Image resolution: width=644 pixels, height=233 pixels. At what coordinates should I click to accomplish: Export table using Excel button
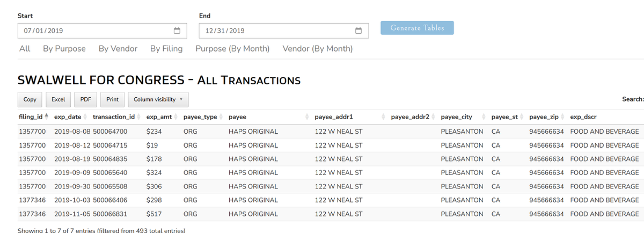58,99
